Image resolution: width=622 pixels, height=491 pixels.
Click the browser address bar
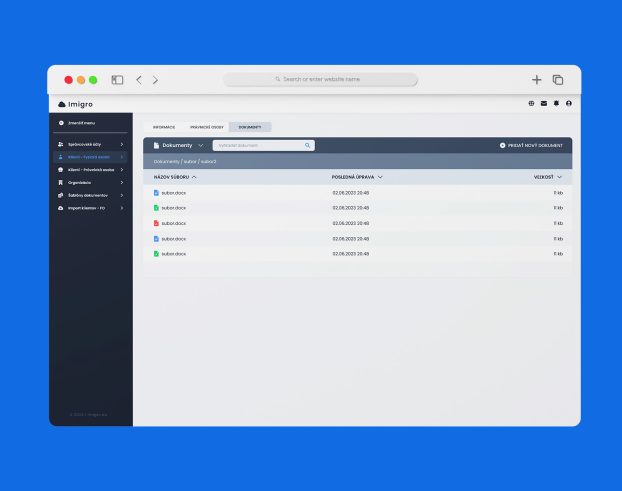click(320, 79)
